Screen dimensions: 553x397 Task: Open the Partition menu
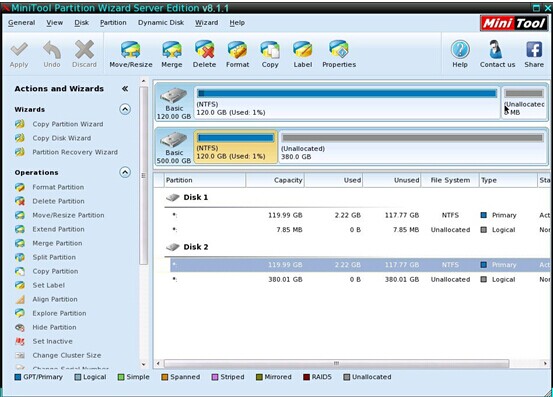[x=113, y=23]
